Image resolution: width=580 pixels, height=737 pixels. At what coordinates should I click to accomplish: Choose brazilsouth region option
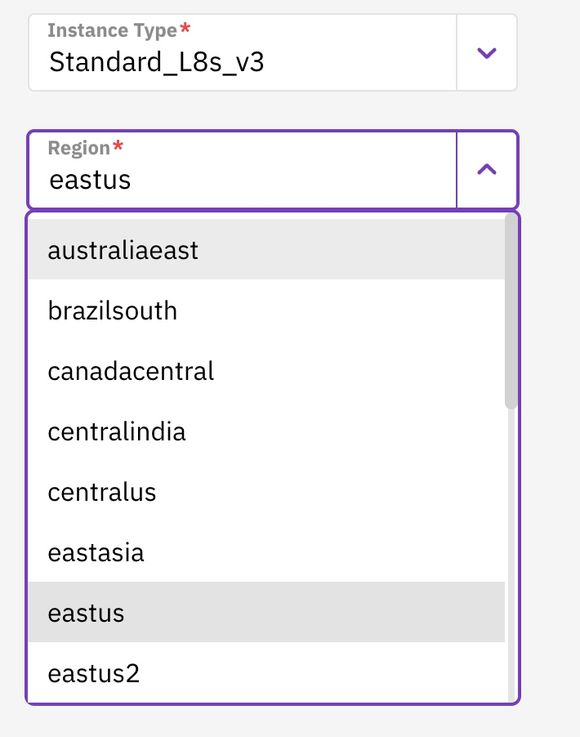point(266,310)
